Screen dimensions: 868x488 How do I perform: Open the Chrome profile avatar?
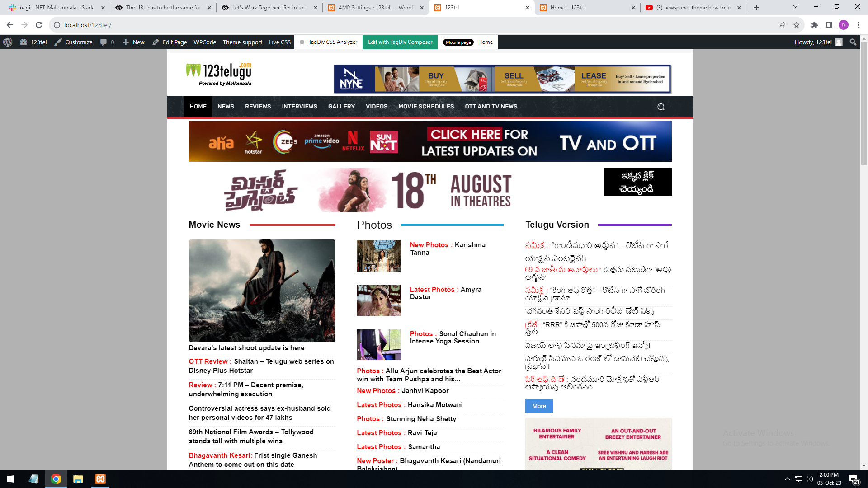(x=844, y=25)
